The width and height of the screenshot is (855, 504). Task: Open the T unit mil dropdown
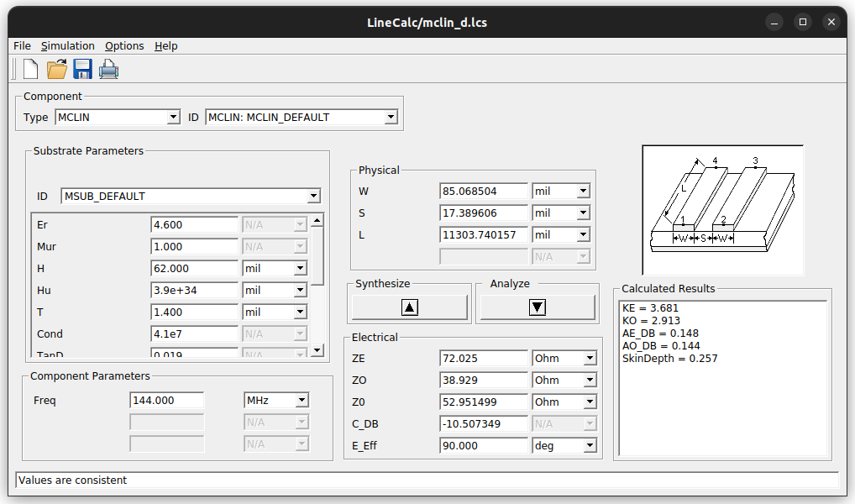click(x=300, y=312)
